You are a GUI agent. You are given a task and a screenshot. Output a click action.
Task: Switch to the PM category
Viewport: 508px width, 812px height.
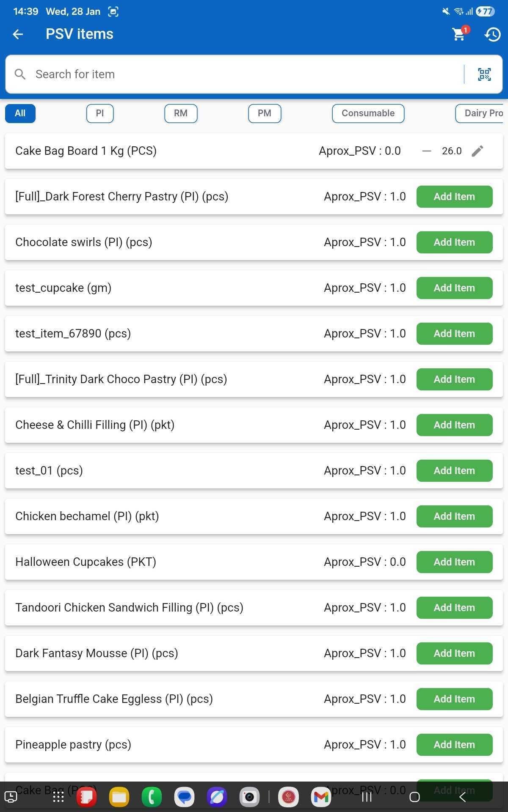(264, 113)
